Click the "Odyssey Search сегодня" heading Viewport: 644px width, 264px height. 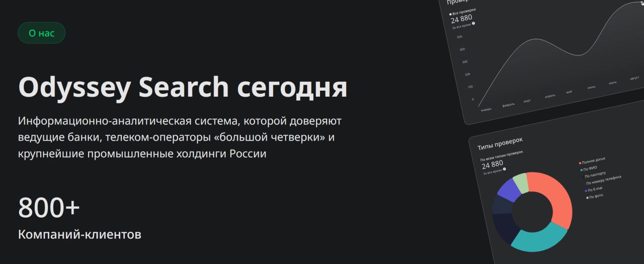click(183, 87)
